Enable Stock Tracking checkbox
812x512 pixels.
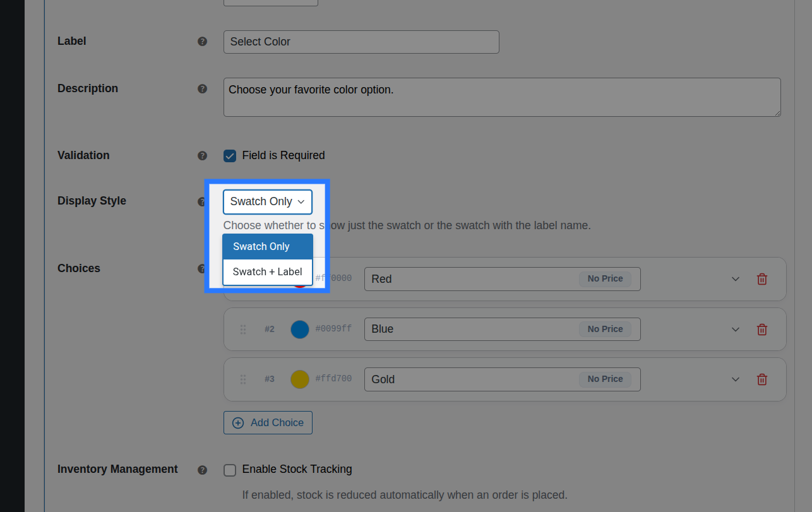[x=230, y=470]
